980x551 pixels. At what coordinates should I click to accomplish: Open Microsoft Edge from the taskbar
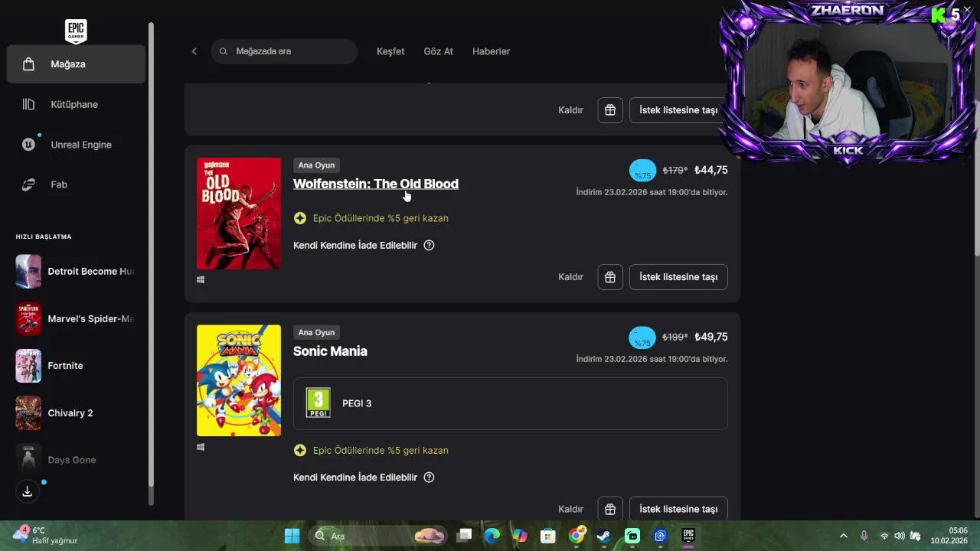click(492, 536)
